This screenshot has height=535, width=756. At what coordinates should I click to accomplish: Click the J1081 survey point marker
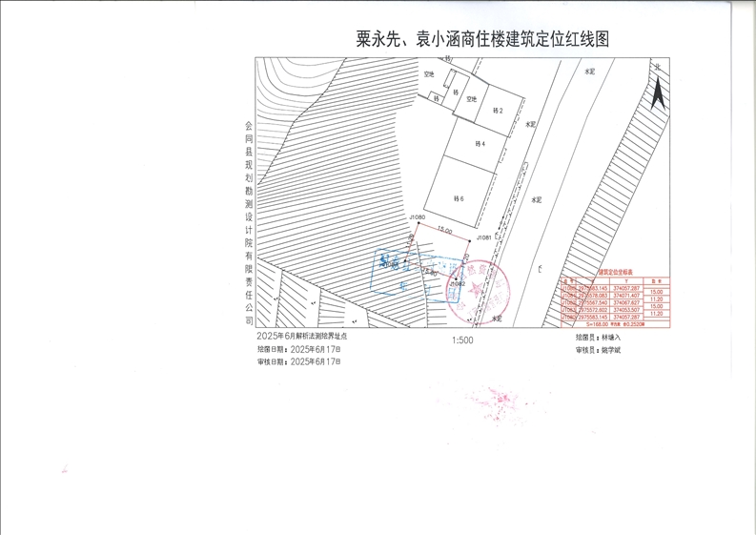(471, 237)
